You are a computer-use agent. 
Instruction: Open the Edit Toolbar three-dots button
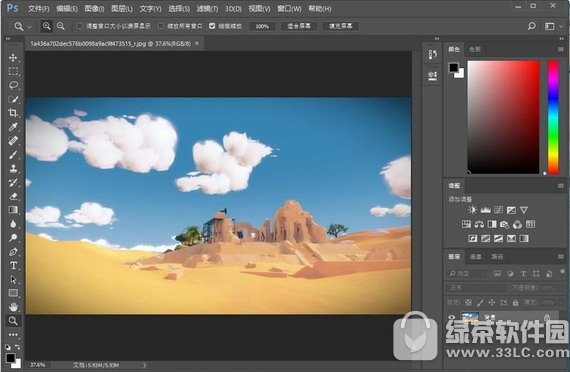pyautogui.click(x=13, y=335)
